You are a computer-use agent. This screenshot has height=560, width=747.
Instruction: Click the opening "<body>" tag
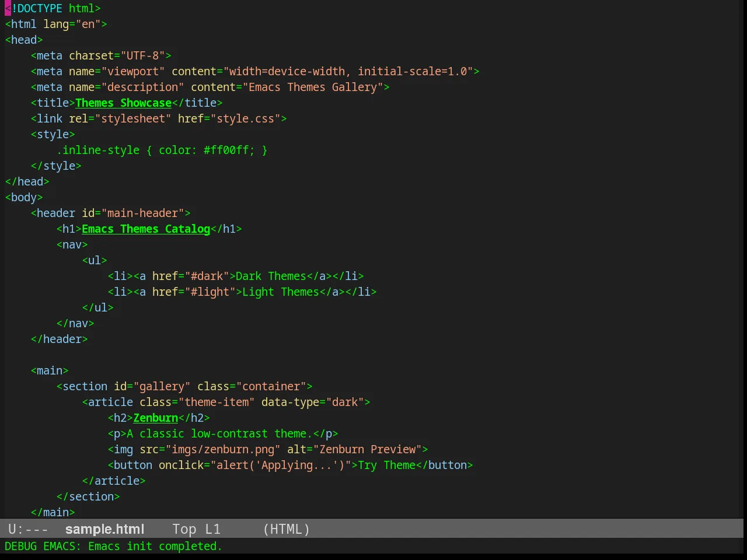pyautogui.click(x=24, y=197)
